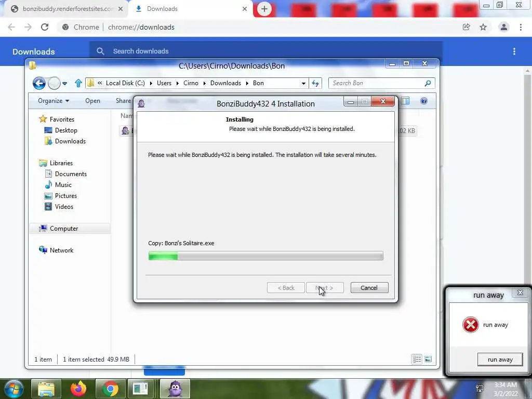Click BonziBuddy installer title icon
Image resolution: width=532 pixels, height=399 pixels.
point(141,103)
